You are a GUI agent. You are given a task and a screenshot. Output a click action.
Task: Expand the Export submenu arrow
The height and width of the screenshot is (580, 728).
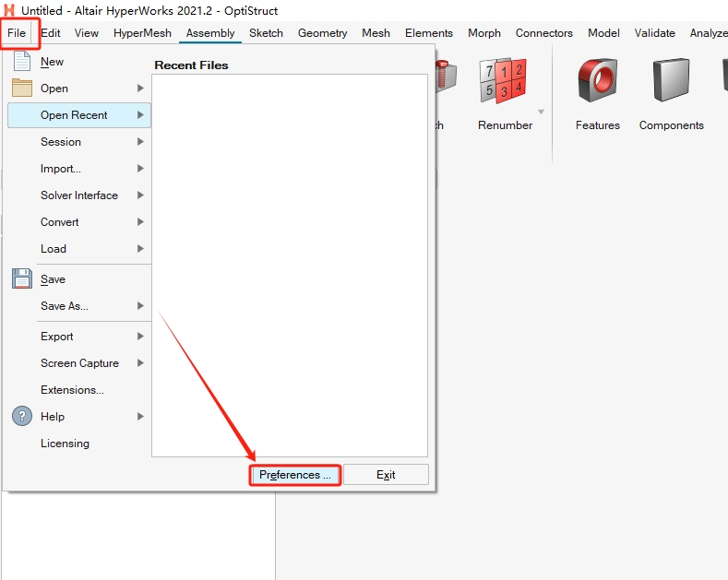(140, 337)
